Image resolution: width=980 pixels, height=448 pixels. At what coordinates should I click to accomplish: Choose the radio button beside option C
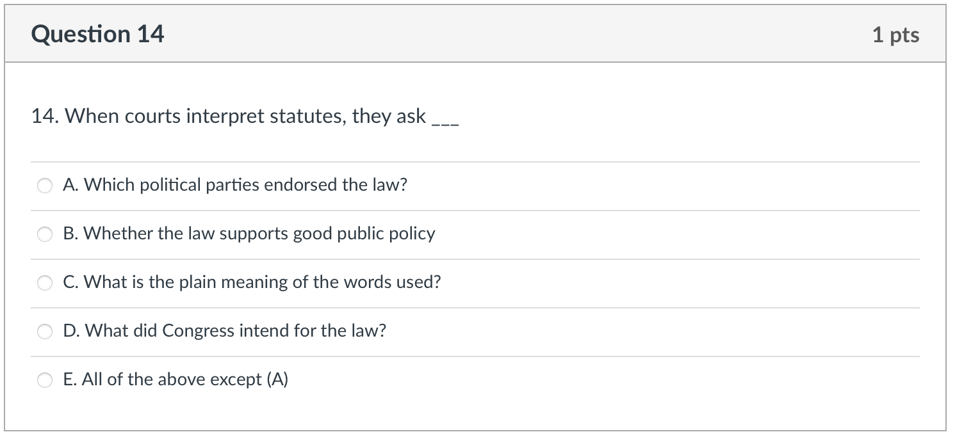(x=44, y=282)
